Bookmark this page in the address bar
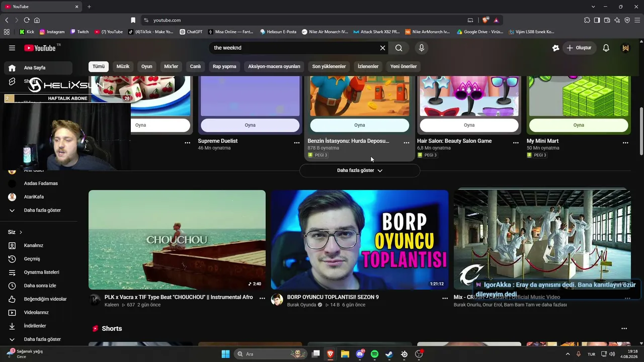Image resolution: width=644 pixels, height=362 pixels. [x=133, y=20]
